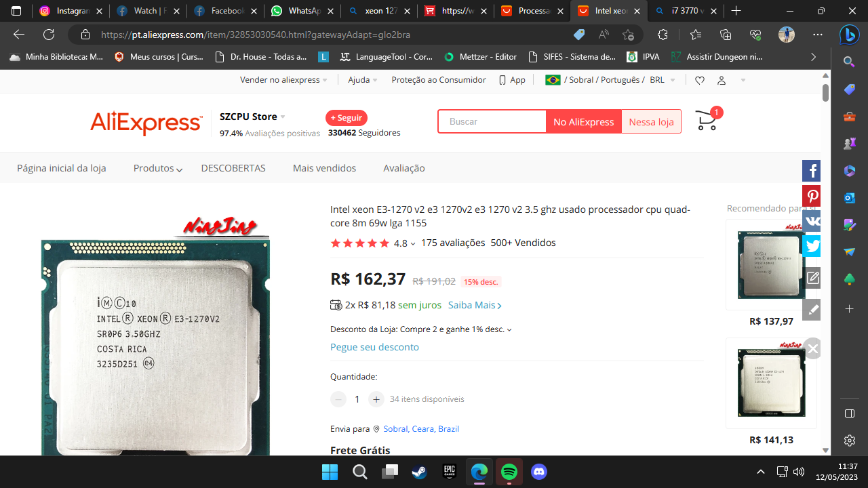Viewport: 868px width, 488px height.
Task: Open the sidebar shopping tag icon
Action: point(849,89)
